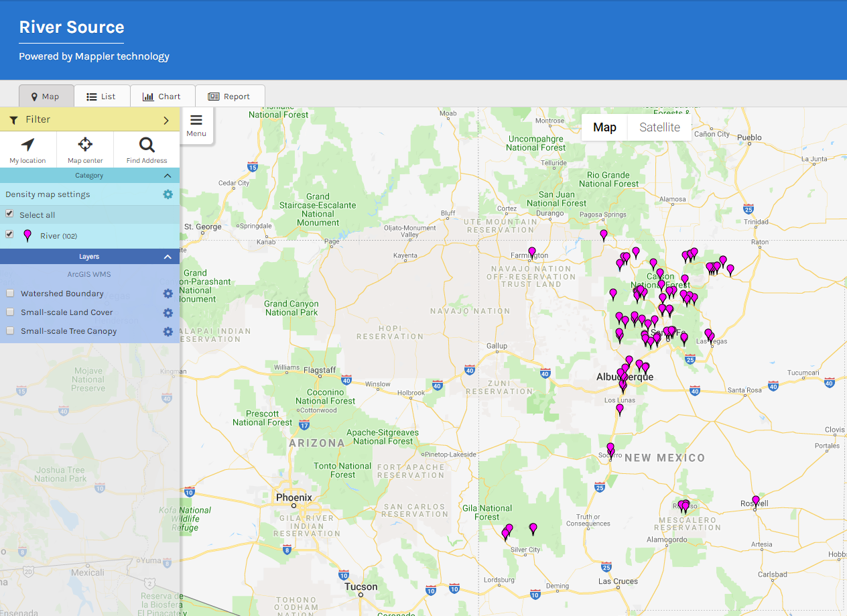
Task: Click the hamburger Menu icon
Action: [196, 121]
